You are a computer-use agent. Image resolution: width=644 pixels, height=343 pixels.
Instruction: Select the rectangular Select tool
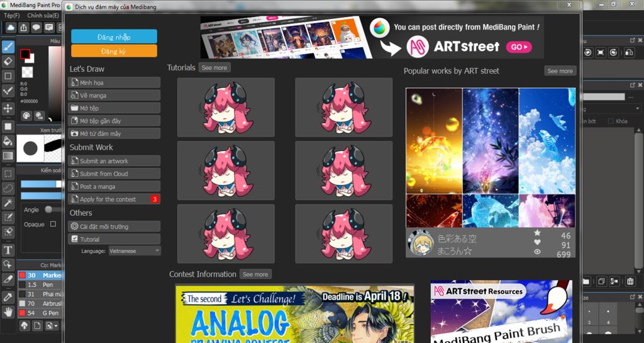point(8,174)
